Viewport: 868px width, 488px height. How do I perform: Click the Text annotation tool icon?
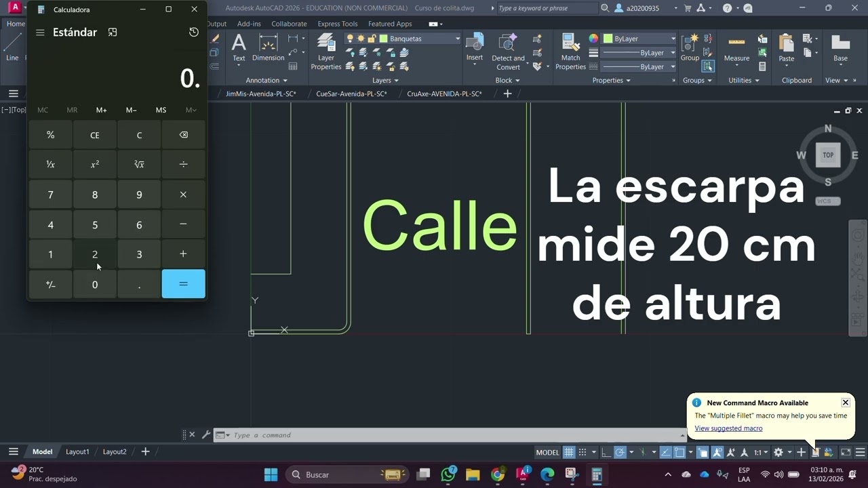(x=239, y=43)
